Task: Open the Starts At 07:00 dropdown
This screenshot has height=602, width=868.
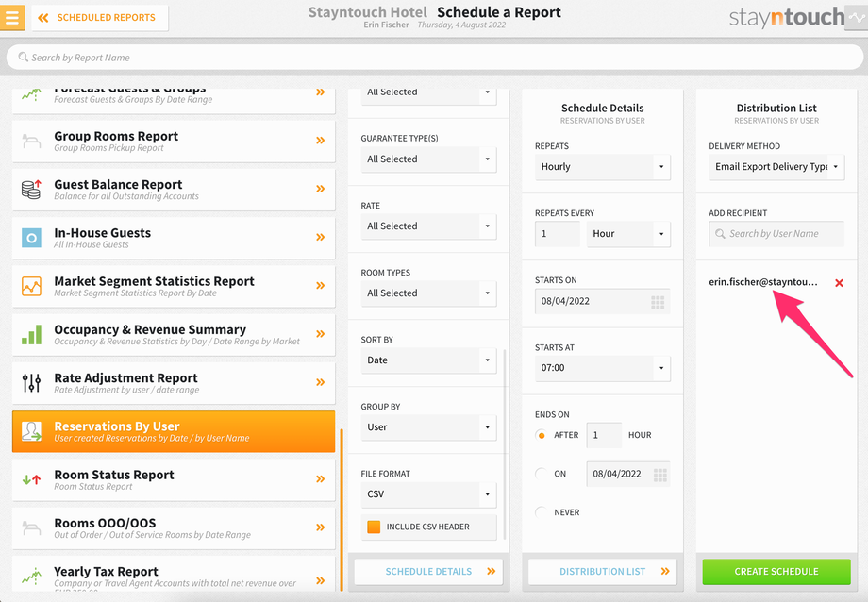Action: click(602, 368)
